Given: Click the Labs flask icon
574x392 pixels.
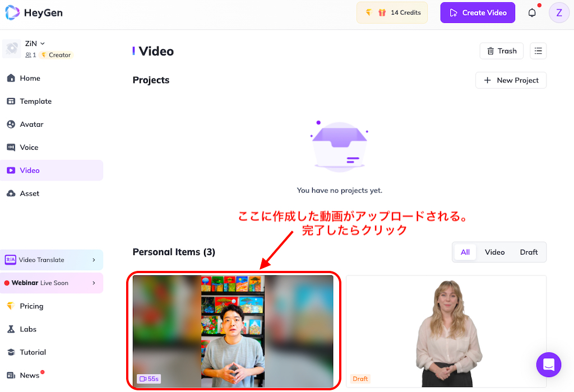Looking at the screenshot, I should 11,329.
